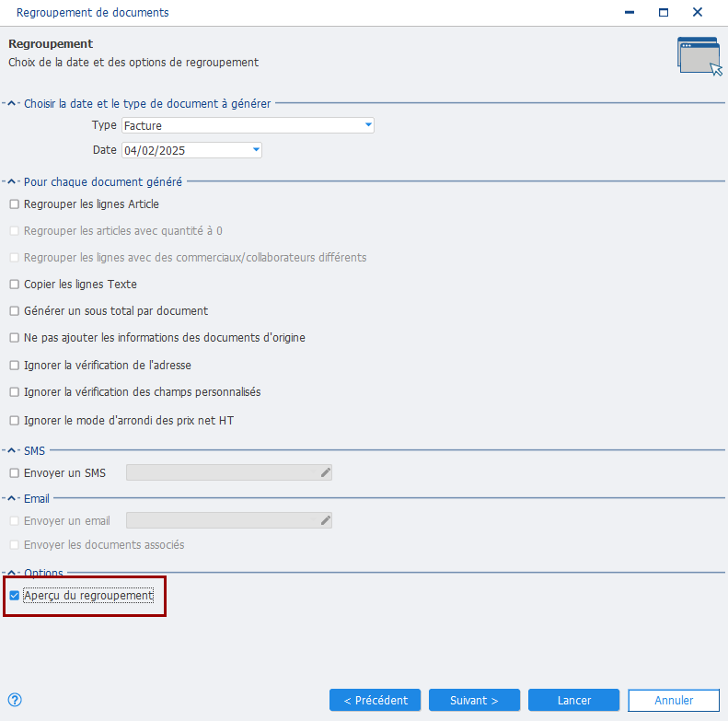
Task: Uncheck Aperçu du regroupement
Action: [x=15, y=596]
